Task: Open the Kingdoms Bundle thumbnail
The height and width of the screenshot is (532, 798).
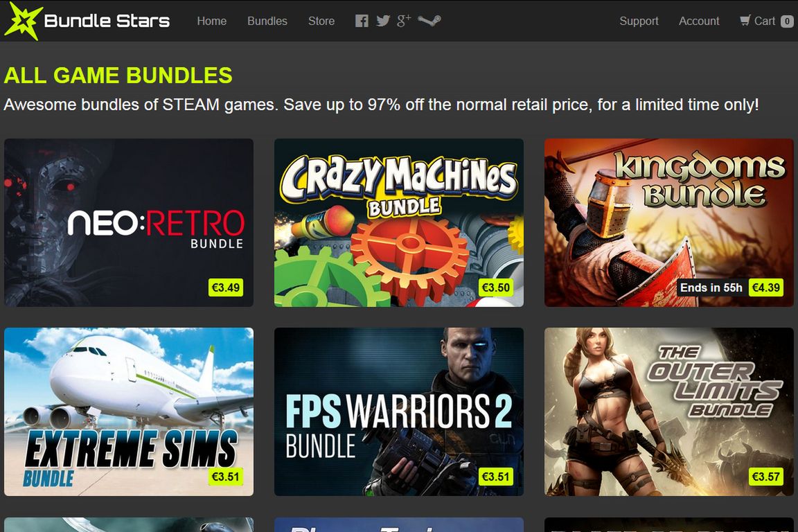Action: point(669,222)
